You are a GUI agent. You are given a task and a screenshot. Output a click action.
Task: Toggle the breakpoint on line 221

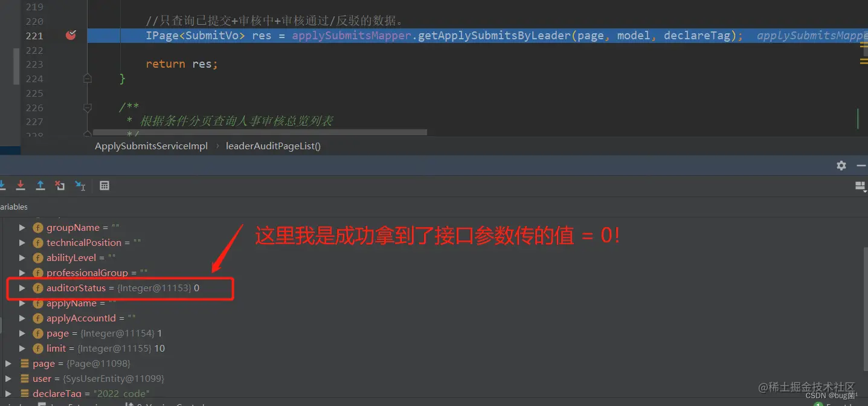click(71, 35)
